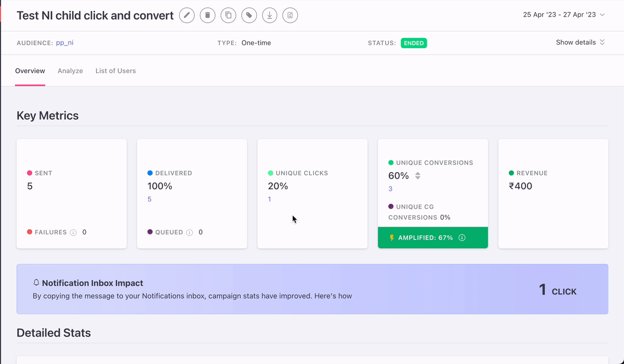Screen dimensions: 624x364
Task: Click the info icon next to Failures
Action: 73,233
